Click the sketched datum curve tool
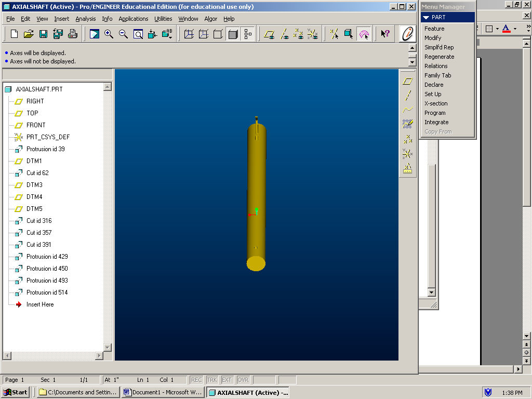The height and width of the screenshot is (399, 532). (408, 110)
